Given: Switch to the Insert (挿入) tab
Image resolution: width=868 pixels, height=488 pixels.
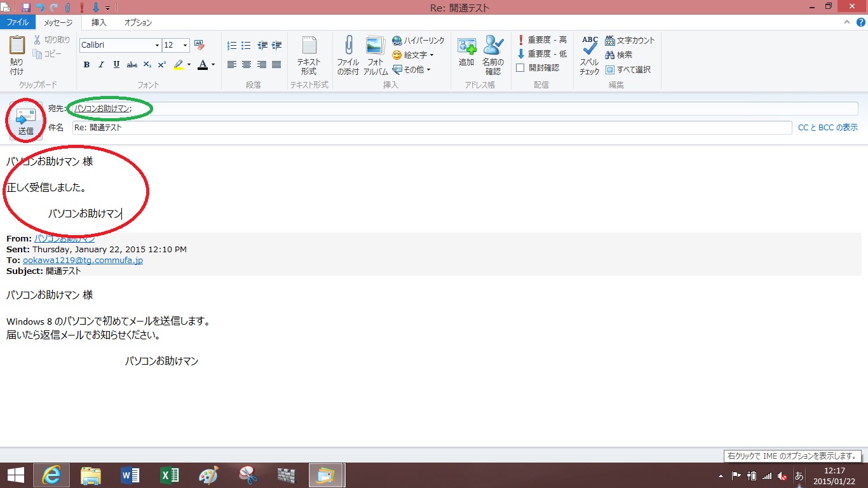Looking at the screenshot, I should pyautogui.click(x=99, y=22).
